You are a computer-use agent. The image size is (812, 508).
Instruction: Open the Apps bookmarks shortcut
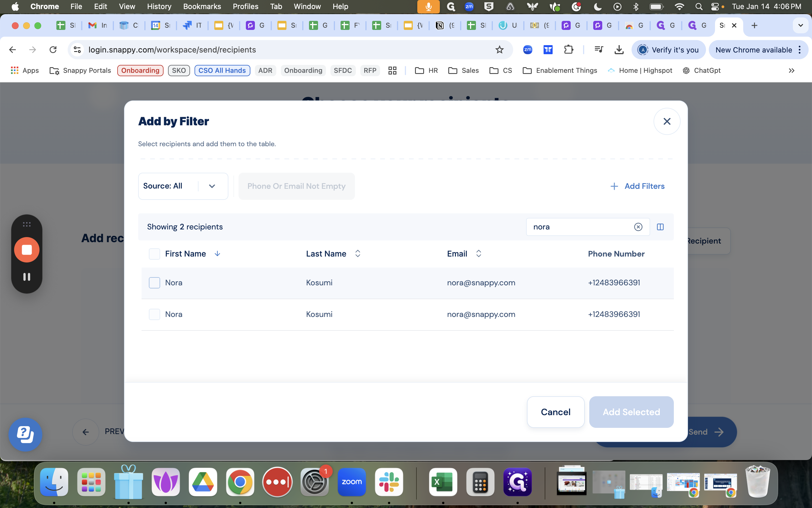click(25, 71)
